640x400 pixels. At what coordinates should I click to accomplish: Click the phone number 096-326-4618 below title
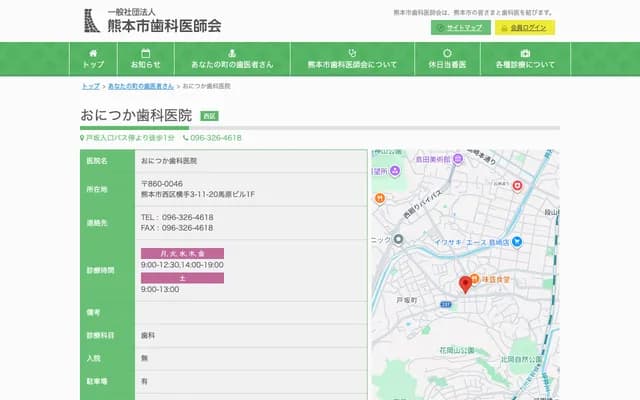(216, 138)
